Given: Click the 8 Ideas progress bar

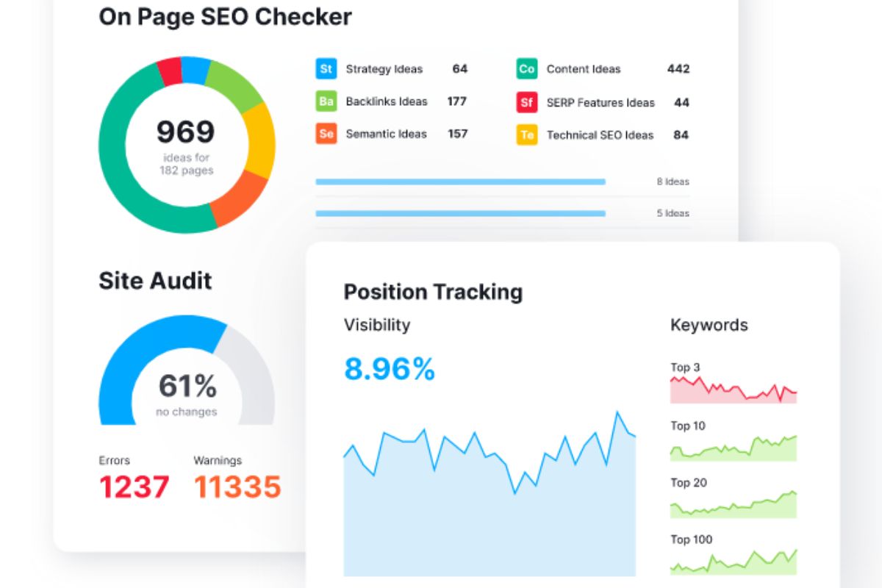Looking at the screenshot, I should click(460, 182).
